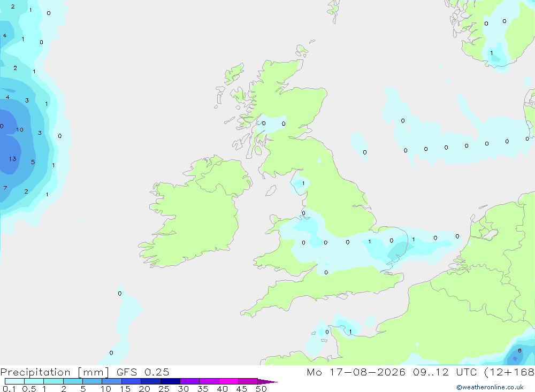Select the 15–20 mm legend color swatch
The height and width of the screenshot is (392, 535).
click(x=131, y=381)
